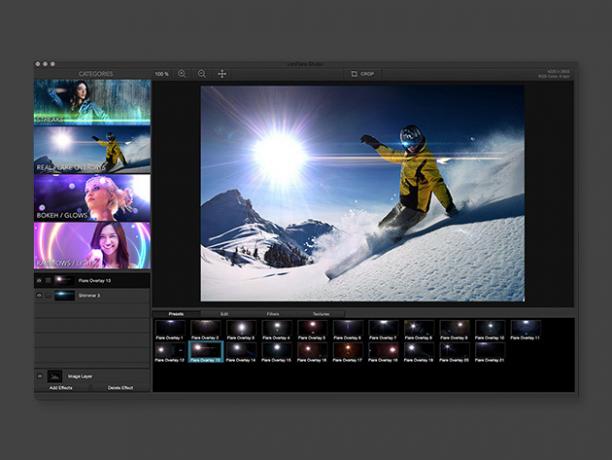Apply the Flare Overlay 12 preset
This screenshot has width=612, height=460.
[170, 352]
